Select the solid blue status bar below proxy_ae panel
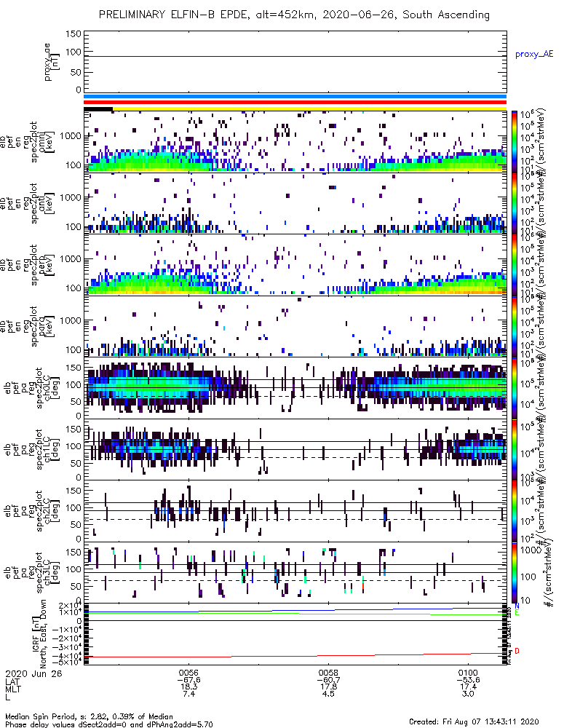 [295, 97]
